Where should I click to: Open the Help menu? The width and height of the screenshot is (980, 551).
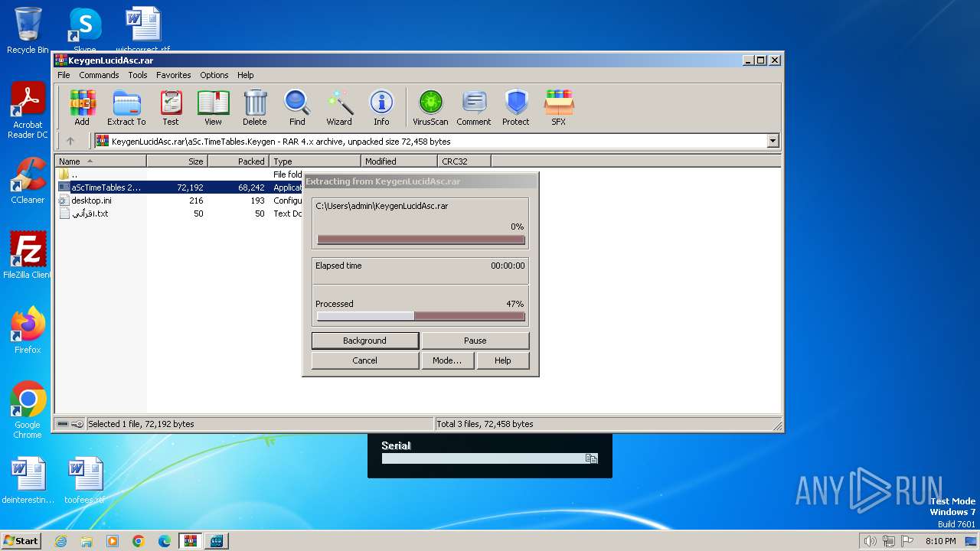(x=245, y=75)
